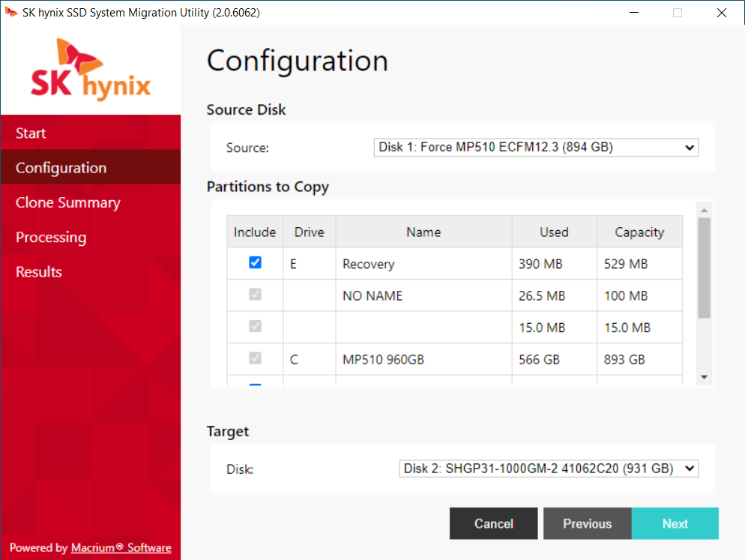This screenshot has width=745, height=560.
Task: Minimize the Migration Utility window
Action: [634, 12]
